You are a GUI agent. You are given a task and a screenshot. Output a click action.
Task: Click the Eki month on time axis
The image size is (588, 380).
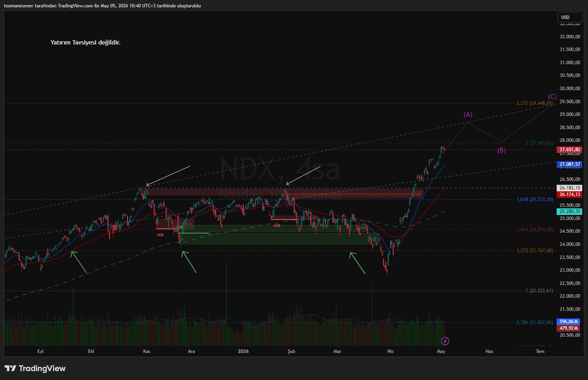(x=91, y=351)
